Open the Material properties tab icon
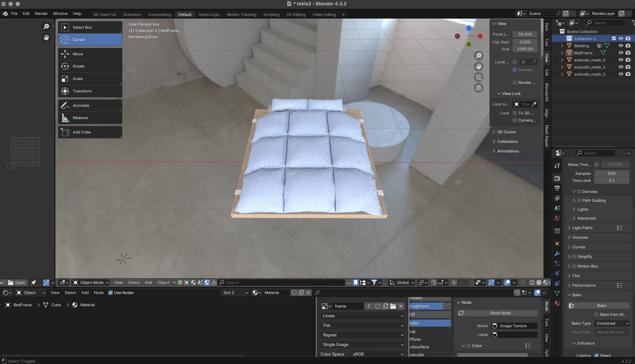The width and height of the screenshot is (635, 364). pyautogui.click(x=557, y=303)
